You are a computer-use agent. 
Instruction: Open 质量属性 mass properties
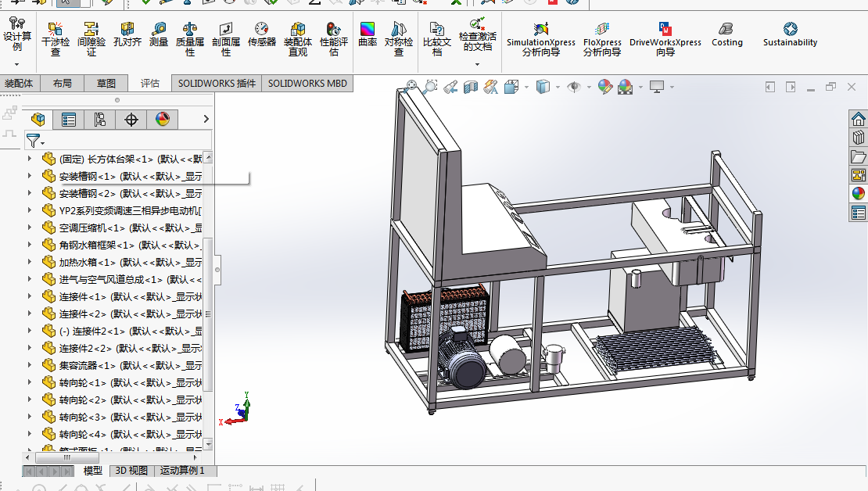(190, 39)
